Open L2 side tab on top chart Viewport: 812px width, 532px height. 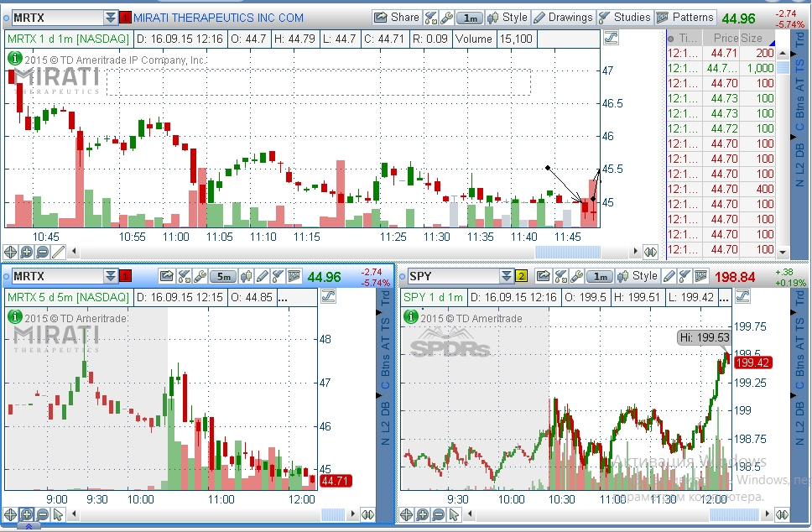[800, 169]
